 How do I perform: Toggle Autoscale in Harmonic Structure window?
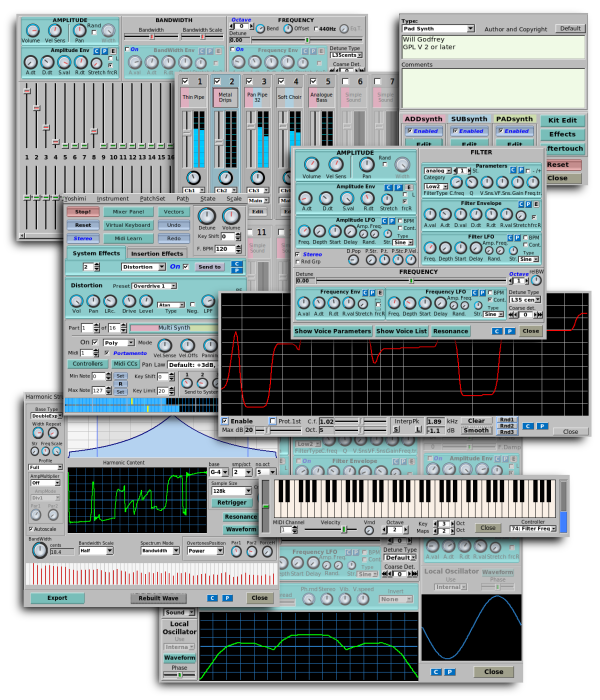(31, 529)
